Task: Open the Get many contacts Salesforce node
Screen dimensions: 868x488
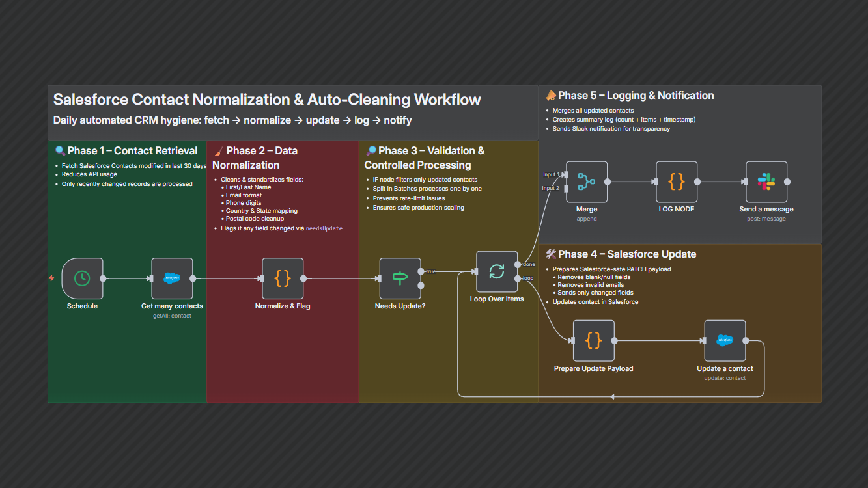Action: [x=171, y=278]
